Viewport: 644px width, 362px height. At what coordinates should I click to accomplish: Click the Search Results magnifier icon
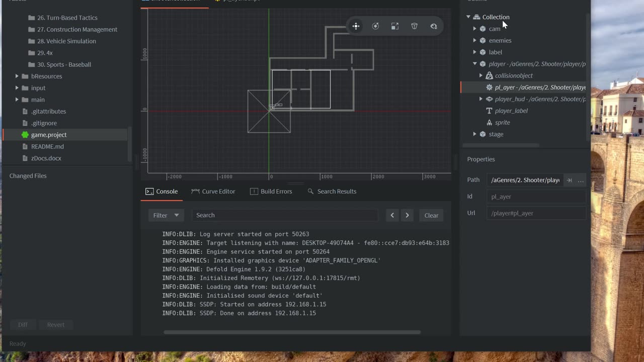310,192
